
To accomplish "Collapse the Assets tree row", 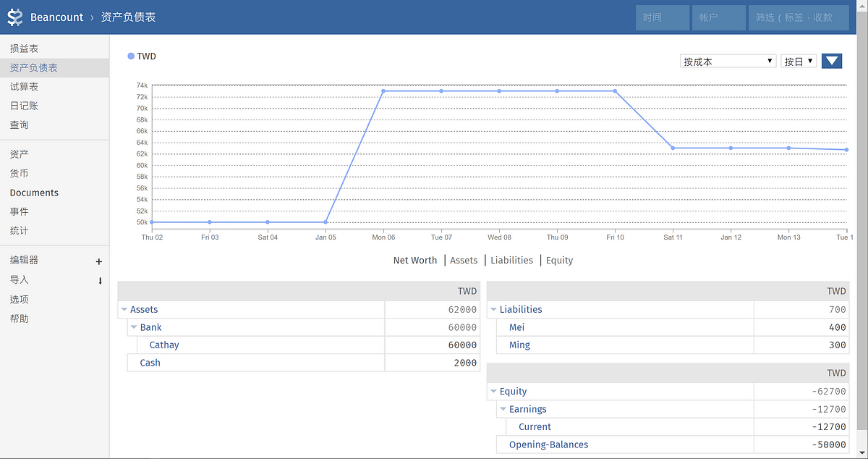I will [124, 310].
